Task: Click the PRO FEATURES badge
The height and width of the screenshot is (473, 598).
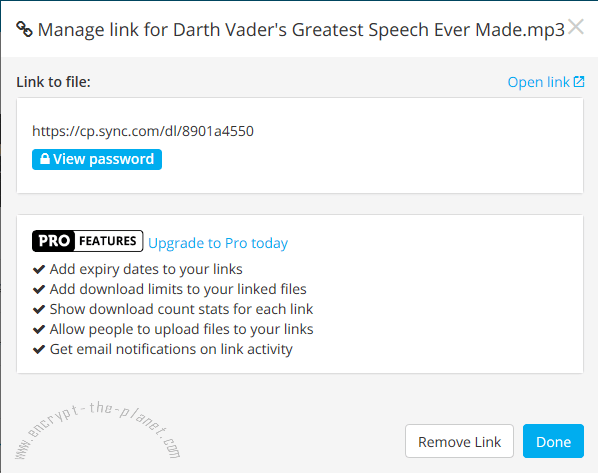Action: 88,241
